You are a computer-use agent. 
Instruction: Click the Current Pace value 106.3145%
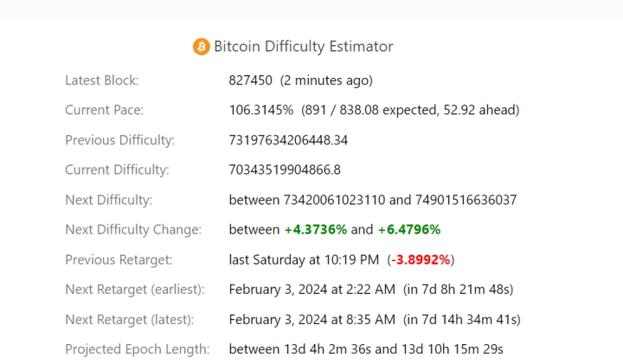[261, 110]
